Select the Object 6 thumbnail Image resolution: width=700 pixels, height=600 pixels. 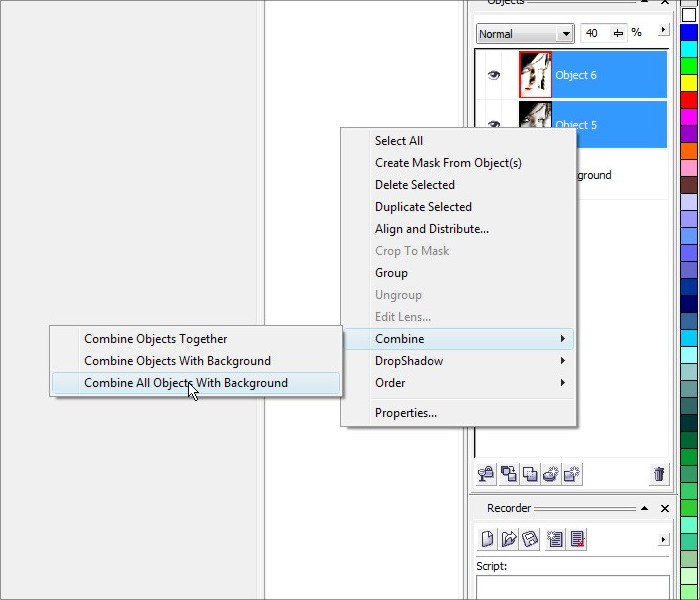click(535, 75)
